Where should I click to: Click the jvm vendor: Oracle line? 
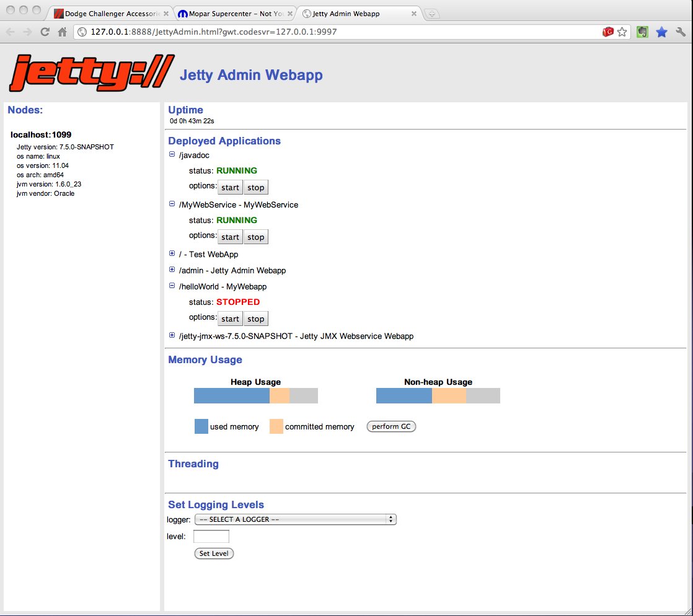(x=45, y=193)
